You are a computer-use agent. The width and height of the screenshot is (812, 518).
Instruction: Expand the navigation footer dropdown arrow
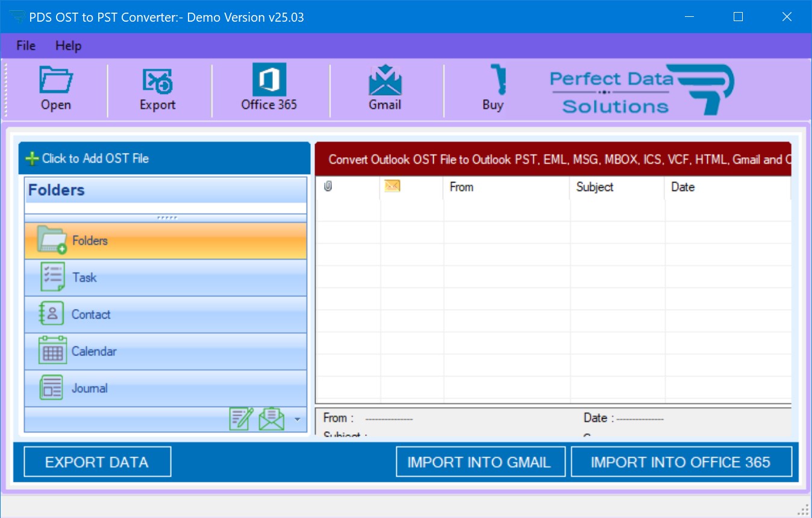pyautogui.click(x=297, y=419)
